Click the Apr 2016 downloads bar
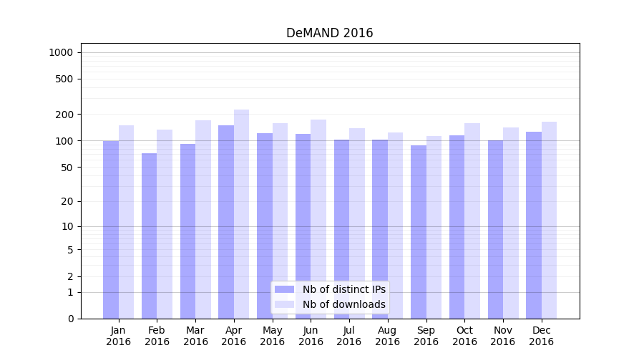Screen dimensions: 644x358 [241, 215]
